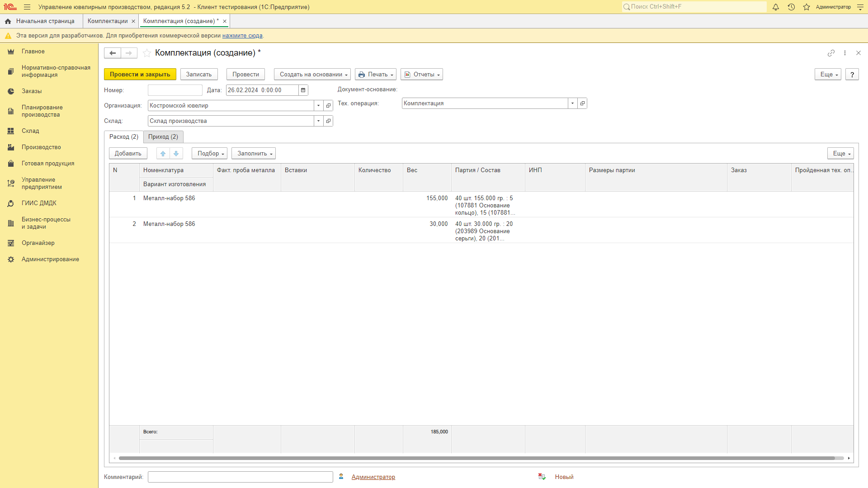Open the vertical dots form menu
868x488 pixels.
(845, 53)
